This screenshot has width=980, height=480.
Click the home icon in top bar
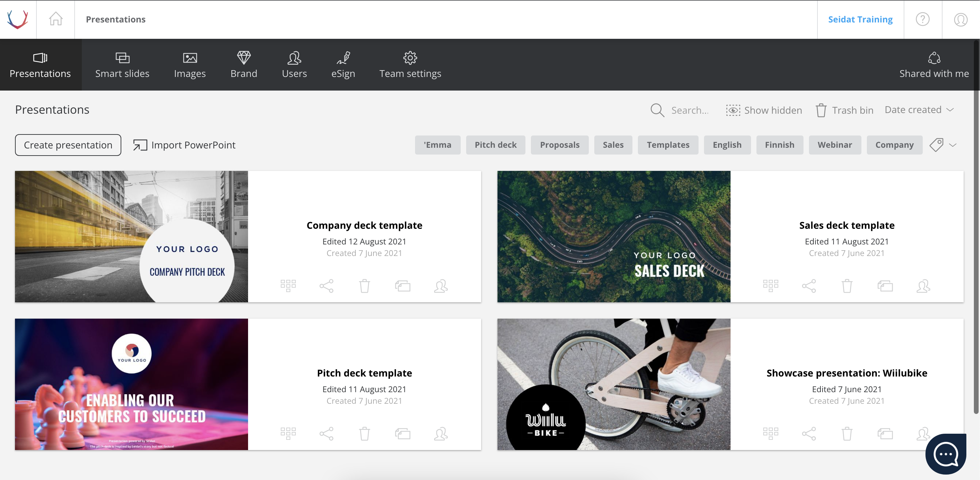[56, 19]
